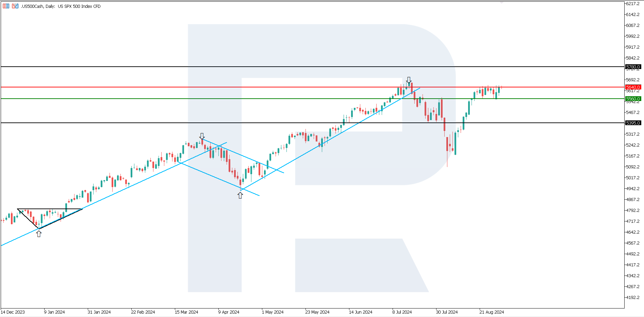
Task: Click the 6217.2 price axis value
Action: click(633, 4)
